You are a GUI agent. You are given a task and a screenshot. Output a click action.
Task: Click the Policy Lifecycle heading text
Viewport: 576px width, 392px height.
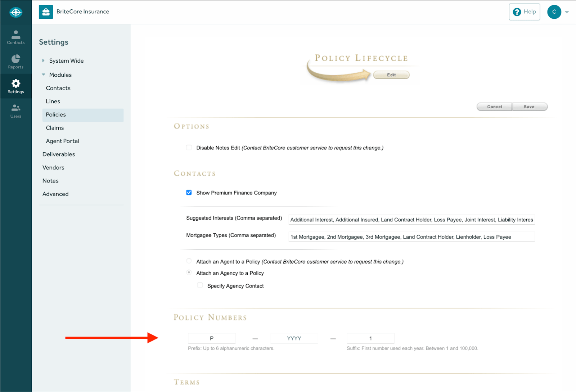tap(361, 58)
